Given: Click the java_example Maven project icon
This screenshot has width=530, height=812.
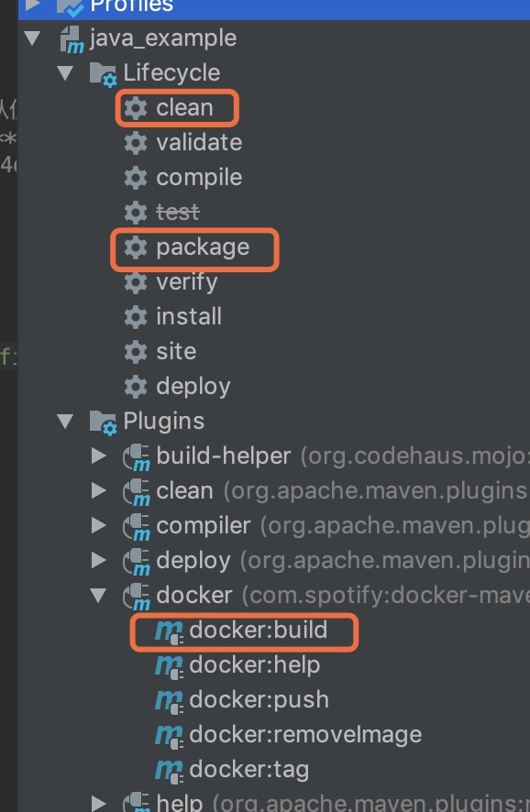Looking at the screenshot, I should click(x=72, y=39).
